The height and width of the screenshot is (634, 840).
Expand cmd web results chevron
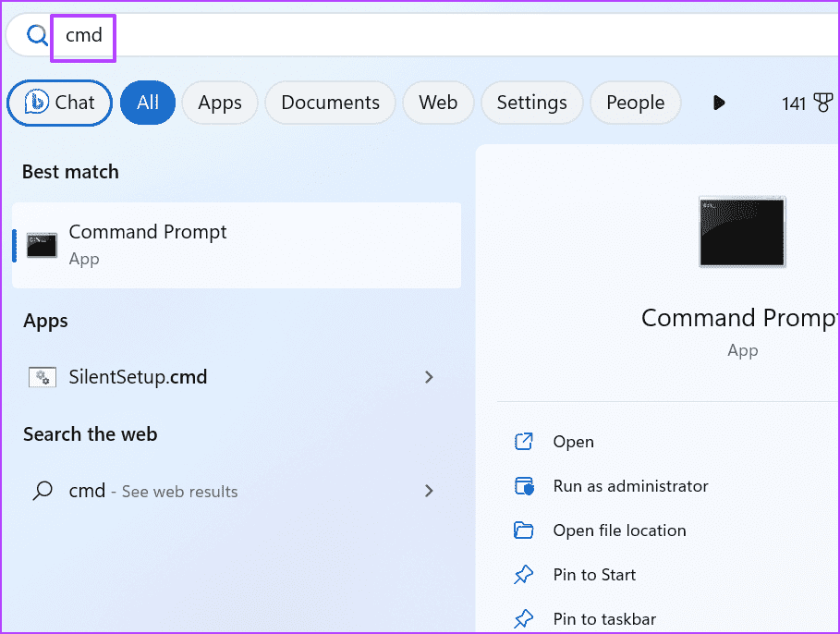(429, 491)
